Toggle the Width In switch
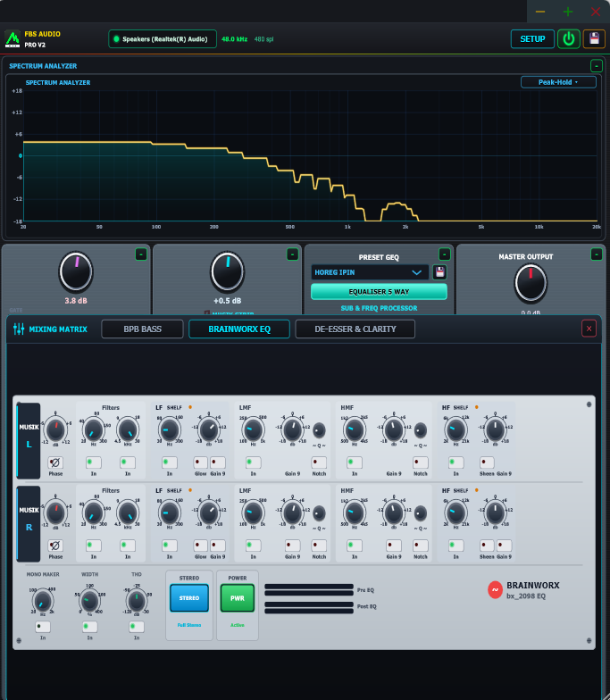Viewport: 610px width, 700px height. click(89, 627)
